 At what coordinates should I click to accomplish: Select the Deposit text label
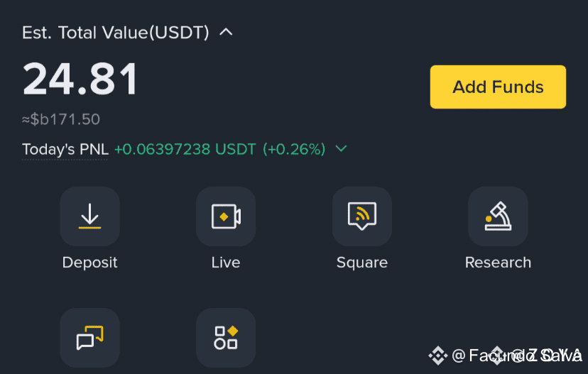click(89, 263)
